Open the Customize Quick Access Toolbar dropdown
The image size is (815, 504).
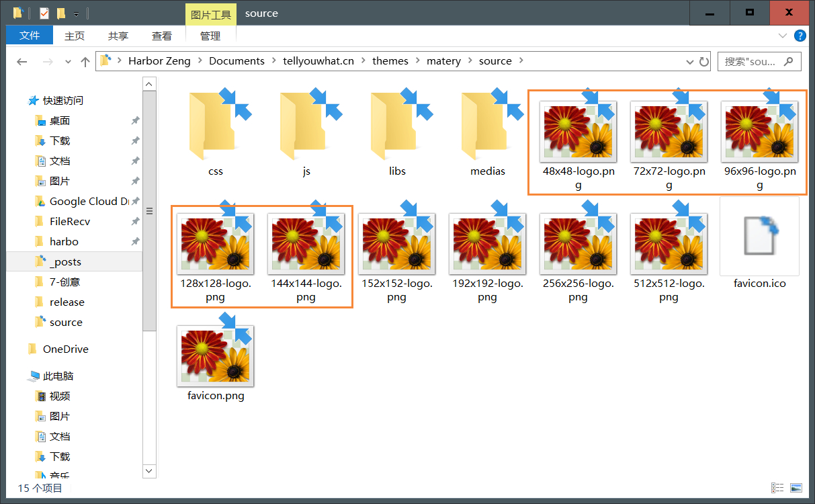(76, 13)
